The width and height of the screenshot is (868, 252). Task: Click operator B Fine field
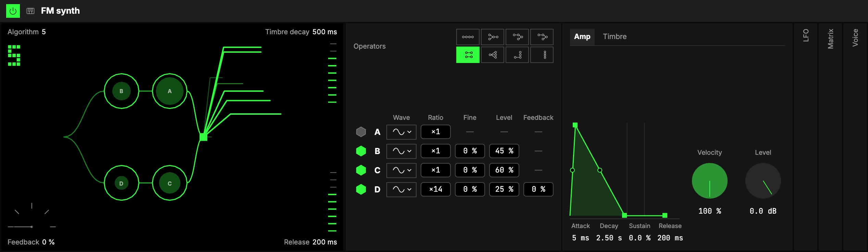point(470,151)
